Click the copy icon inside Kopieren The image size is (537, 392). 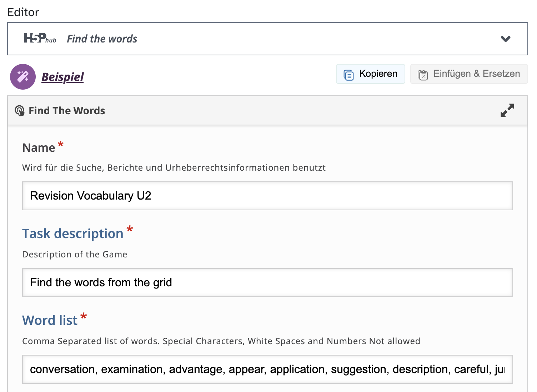point(348,75)
